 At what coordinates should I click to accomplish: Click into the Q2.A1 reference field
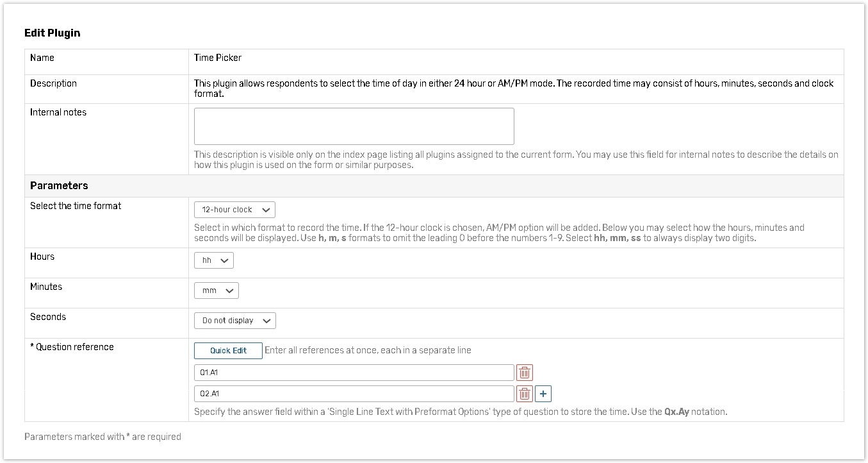[x=354, y=394]
